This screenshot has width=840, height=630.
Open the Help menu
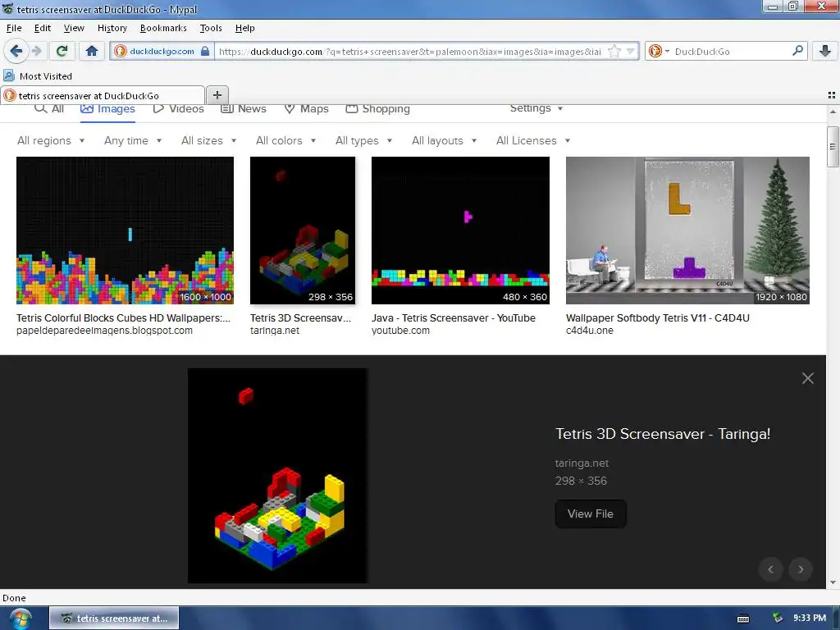click(244, 28)
